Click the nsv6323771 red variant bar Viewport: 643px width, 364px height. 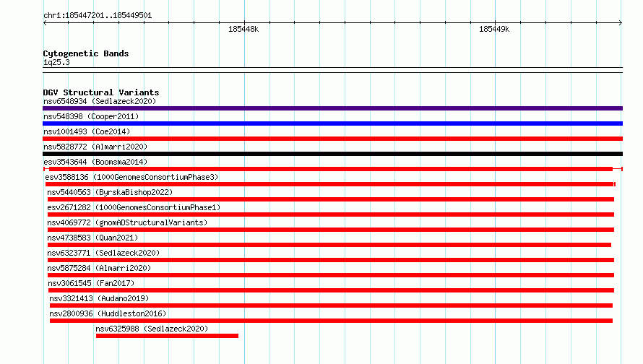330,260
